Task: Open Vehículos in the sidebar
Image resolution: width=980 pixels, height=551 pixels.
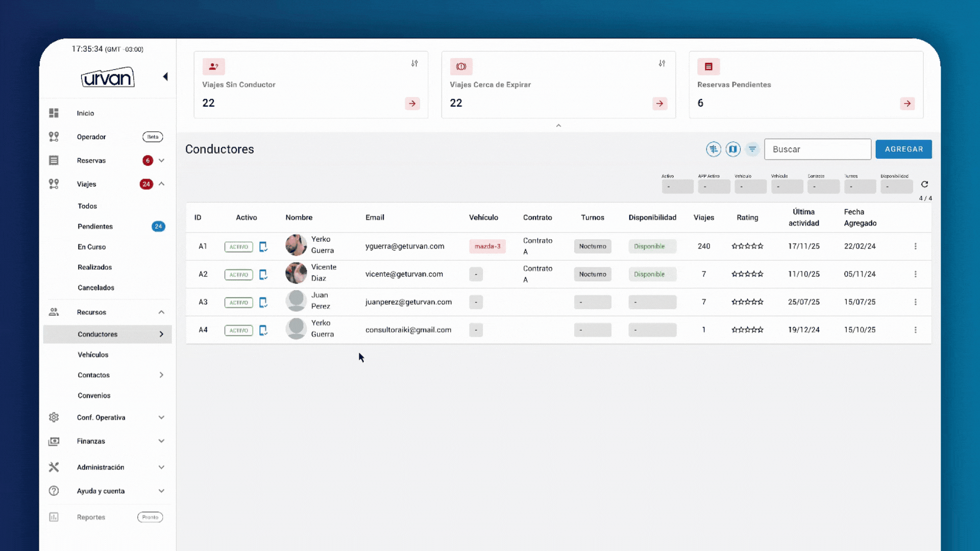Action: tap(93, 355)
